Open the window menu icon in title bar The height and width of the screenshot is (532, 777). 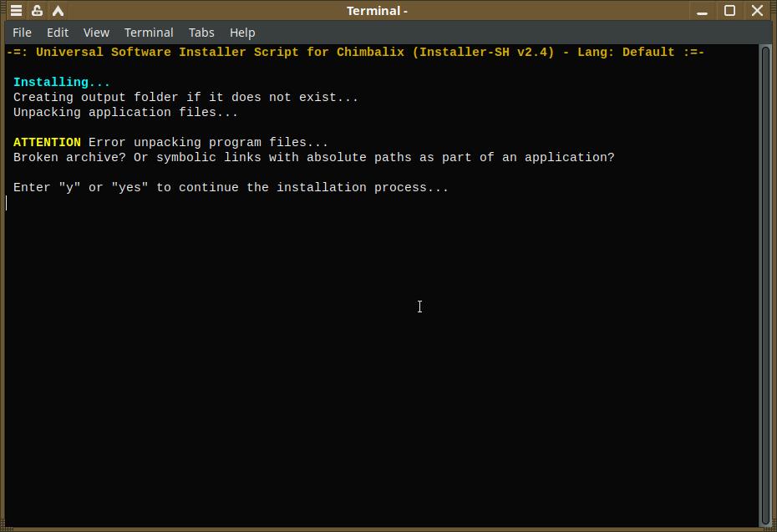(x=16, y=10)
